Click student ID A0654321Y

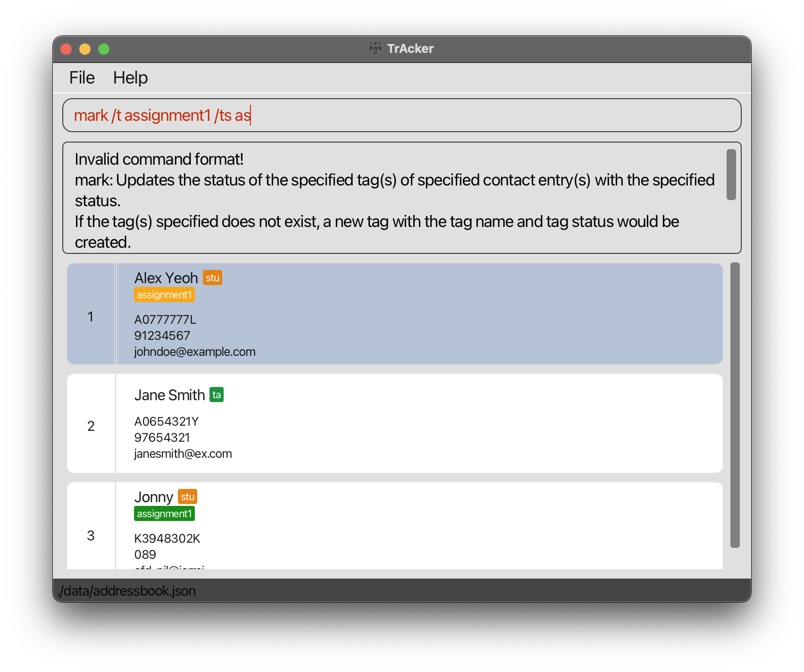[166, 421]
